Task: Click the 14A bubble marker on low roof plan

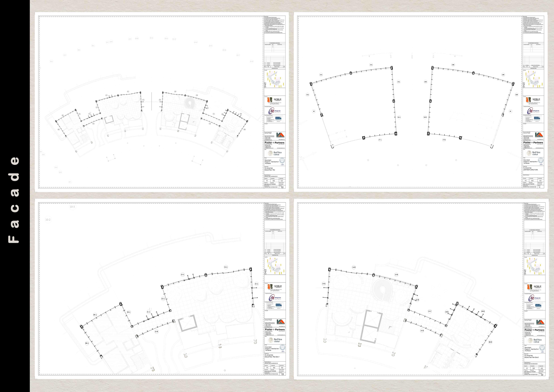Action: tap(371, 65)
